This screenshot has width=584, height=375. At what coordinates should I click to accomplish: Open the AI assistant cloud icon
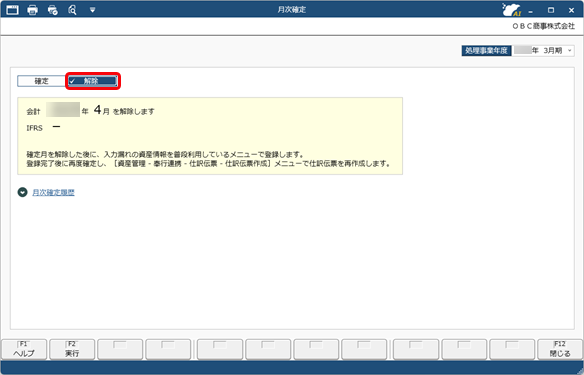pos(511,10)
